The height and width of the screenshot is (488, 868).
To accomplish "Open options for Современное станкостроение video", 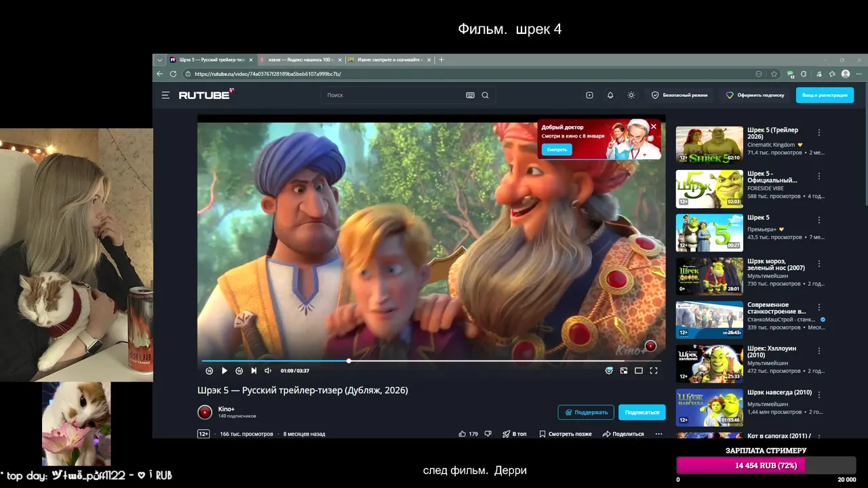I will pos(819,308).
